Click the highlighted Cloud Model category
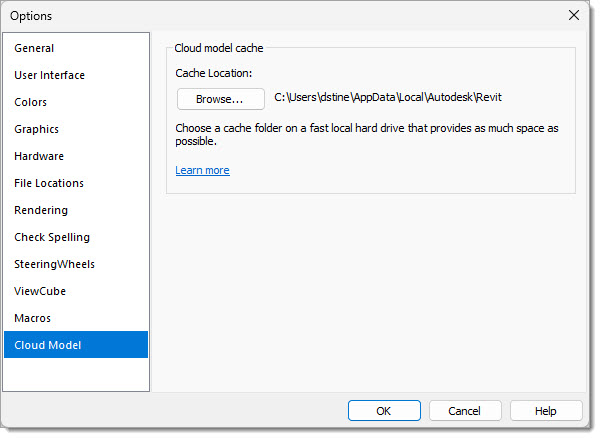Image resolution: width=600 pixels, height=438 pixels. click(x=76, y=345)
